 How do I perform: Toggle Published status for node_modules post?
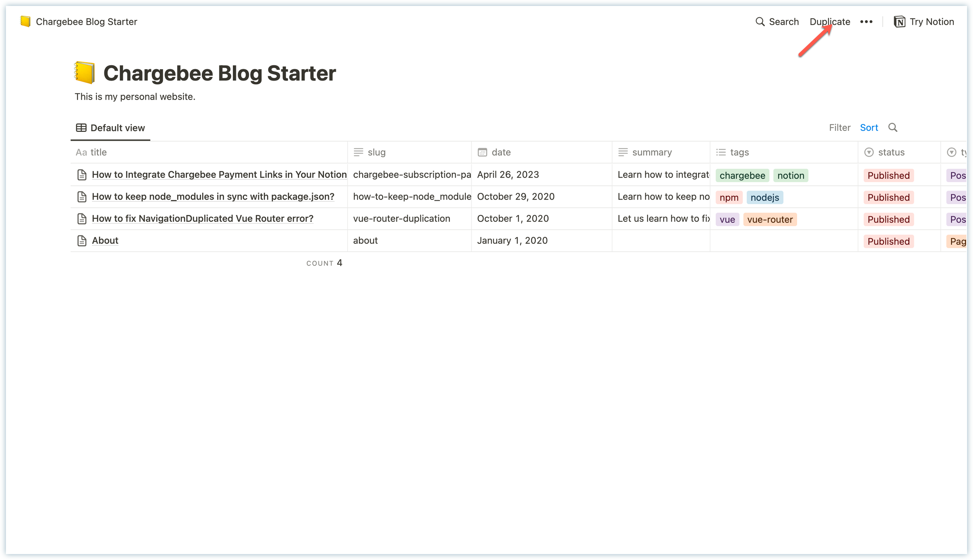point(888,196)
